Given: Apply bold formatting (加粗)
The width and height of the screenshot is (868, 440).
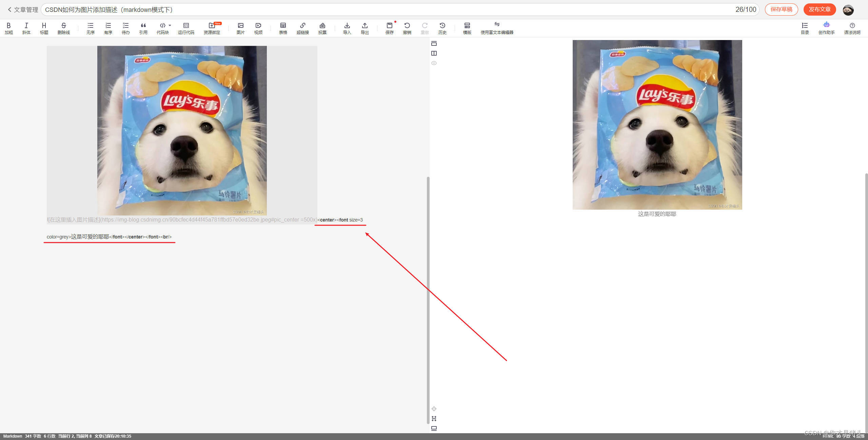Looking at the screenshot, I should [9, 28].
